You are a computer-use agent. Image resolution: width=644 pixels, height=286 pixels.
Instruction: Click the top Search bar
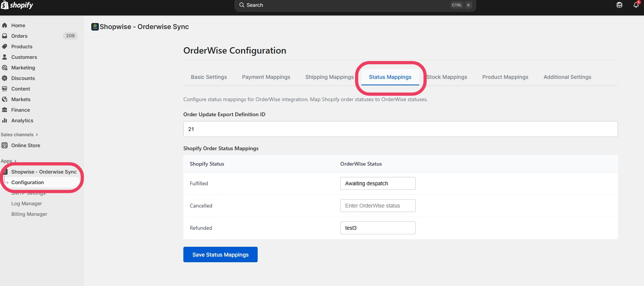(x=355, y=5)
